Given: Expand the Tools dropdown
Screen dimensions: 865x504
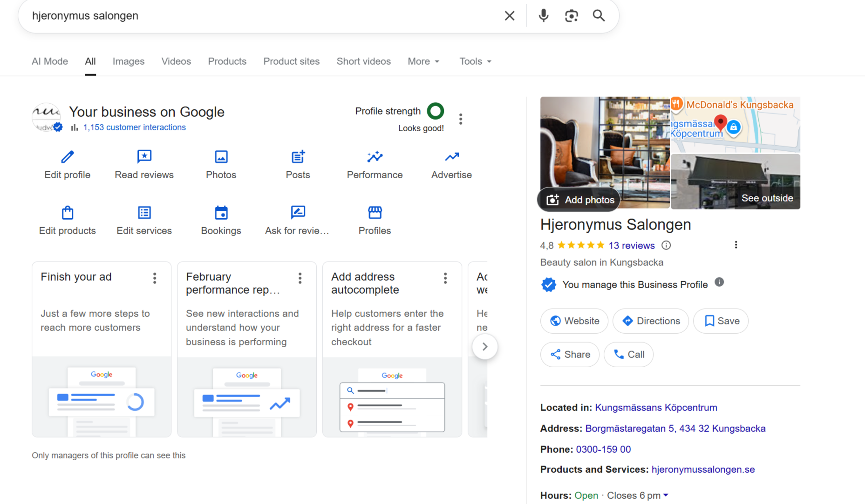Looking at the screenshot, I should (x=476, y=61).
